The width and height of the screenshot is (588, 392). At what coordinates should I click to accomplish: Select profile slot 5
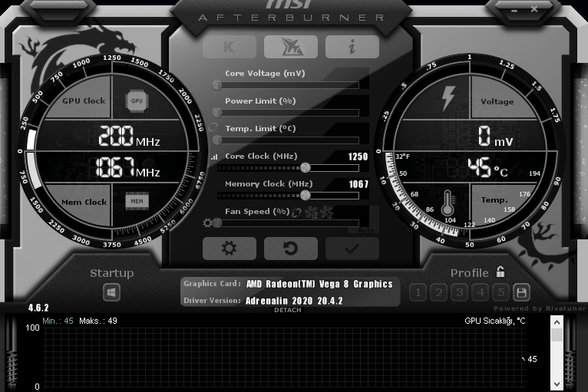pyautogui.click(x=501, y=292)
